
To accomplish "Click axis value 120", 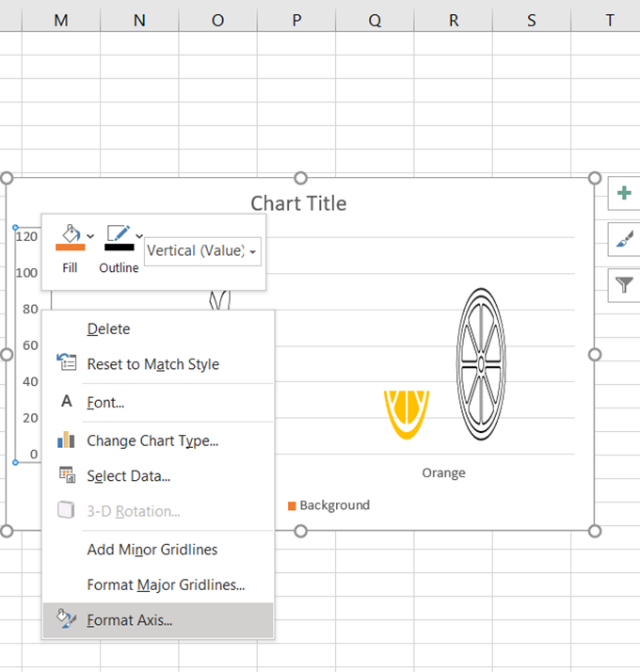I will point(26,237).
